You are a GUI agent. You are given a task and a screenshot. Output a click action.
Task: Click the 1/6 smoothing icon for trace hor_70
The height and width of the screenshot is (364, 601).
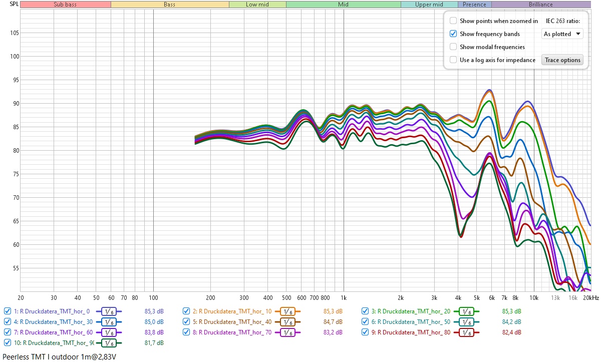click(287, 332)
